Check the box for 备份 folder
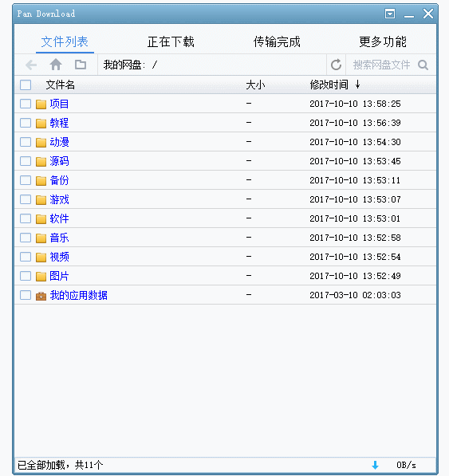This screenshot has height=476, width=449. 26,180
